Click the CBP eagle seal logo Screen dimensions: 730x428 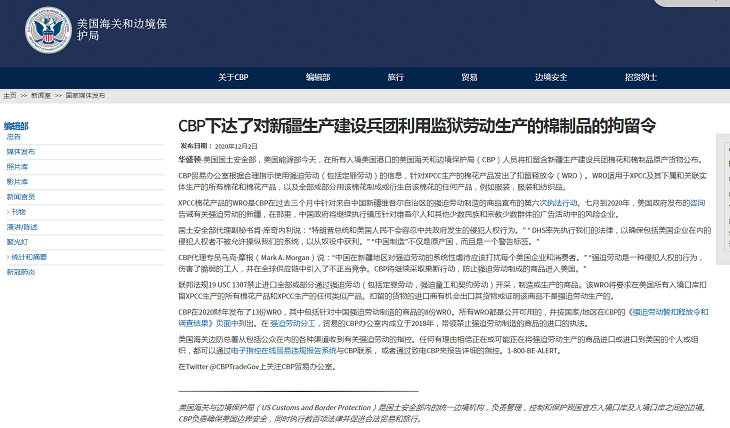48,30
